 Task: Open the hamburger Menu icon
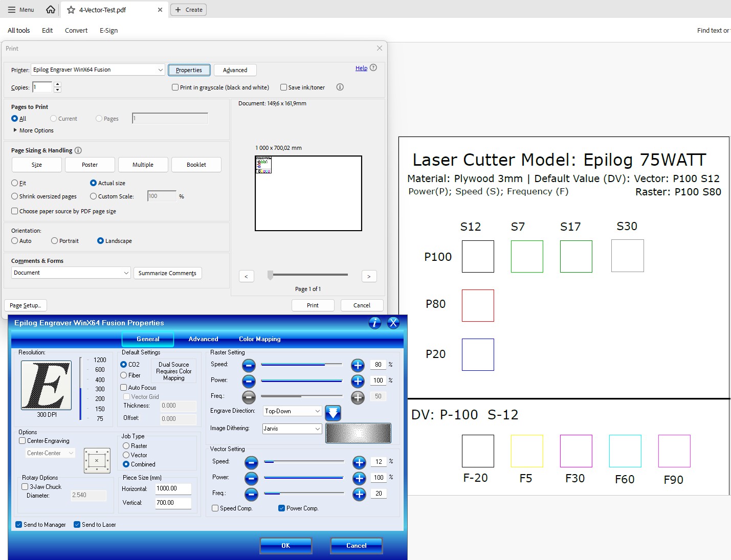click(11, 9)
